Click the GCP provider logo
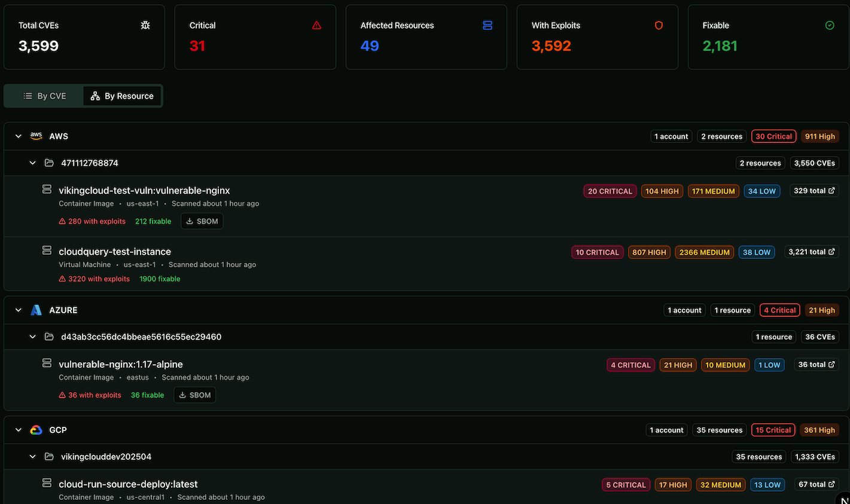The image size is (850, 504). pyautogui.click(x=36, y=429)
